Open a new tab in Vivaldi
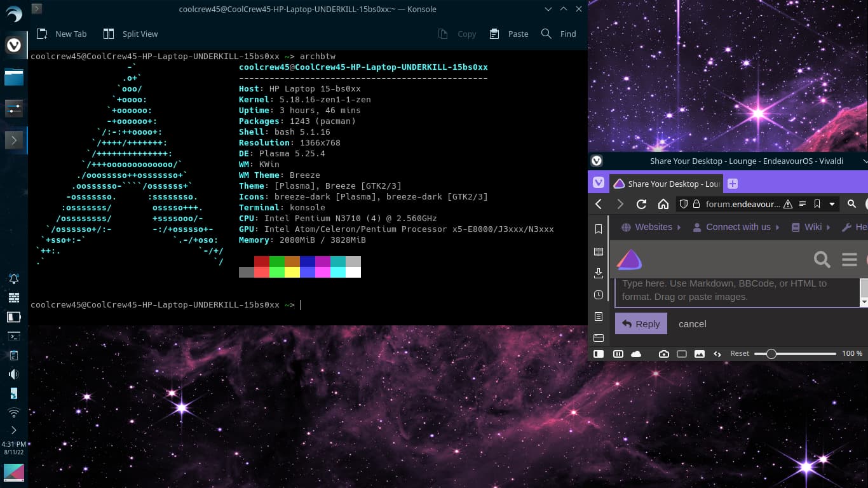The image size is (868, 488). pyautogui.click(x=733, y=184)
